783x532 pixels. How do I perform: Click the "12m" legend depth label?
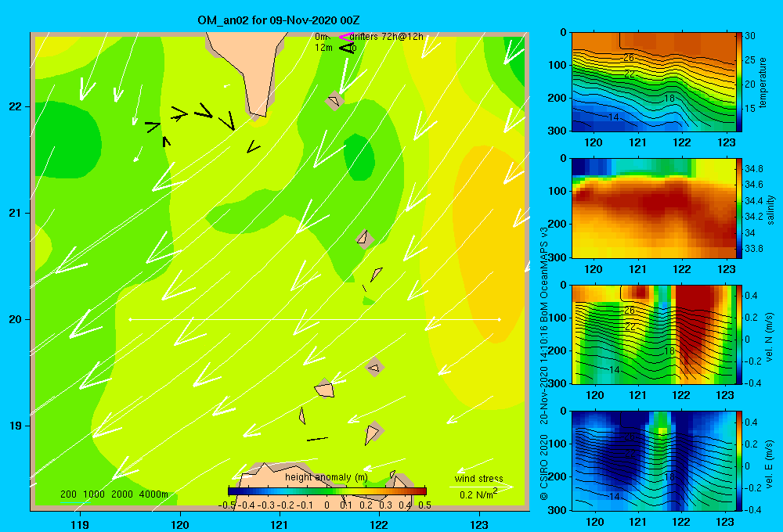pyautogui.click(x=323, y=48)
